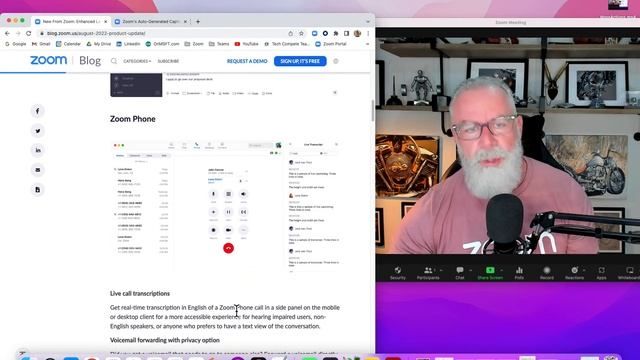Screen dimensions: 640x360
Task: Open Chrome three-dot menu
Action: [368, 33]
